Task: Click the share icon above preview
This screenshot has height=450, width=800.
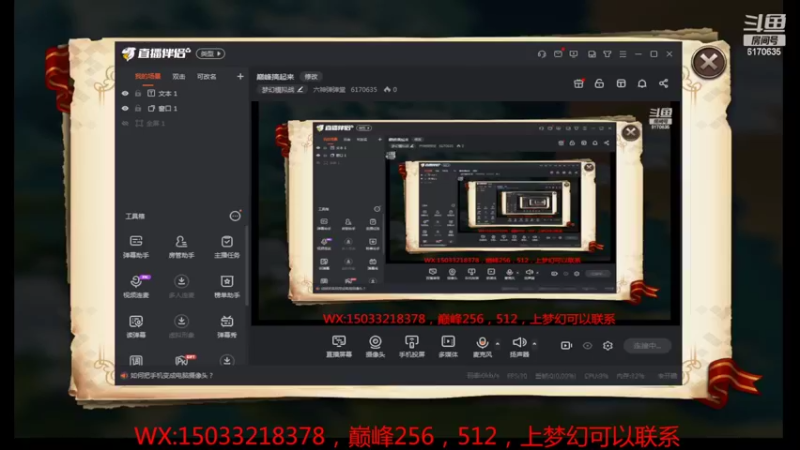Action: click(663, 83)
